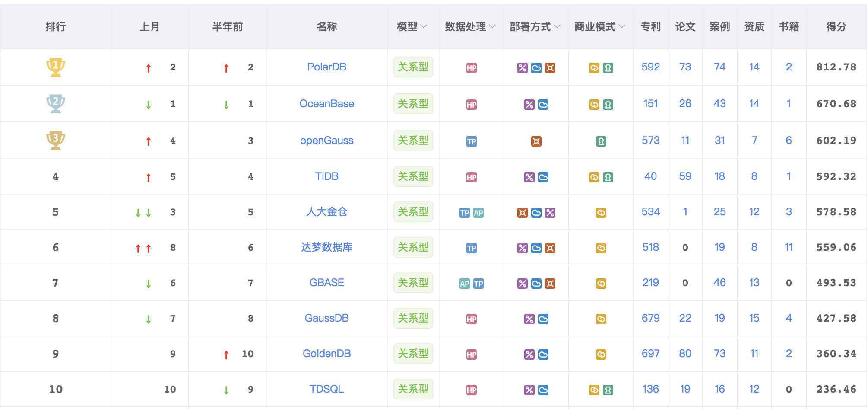Click the AP badge in the 人大金仓 row
The image size is (868, 409).
478,213
